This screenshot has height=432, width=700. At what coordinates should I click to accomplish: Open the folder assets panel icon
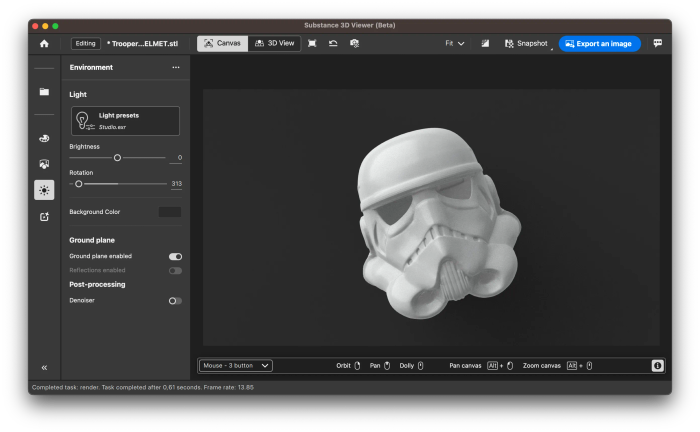click(44, 91)
